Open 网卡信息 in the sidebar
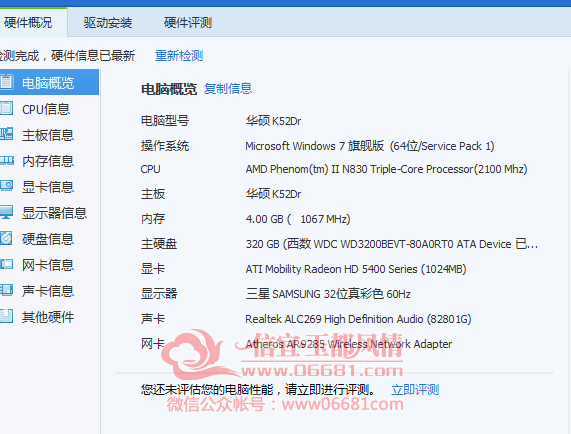571x434 pixels. tap(49, 265)
